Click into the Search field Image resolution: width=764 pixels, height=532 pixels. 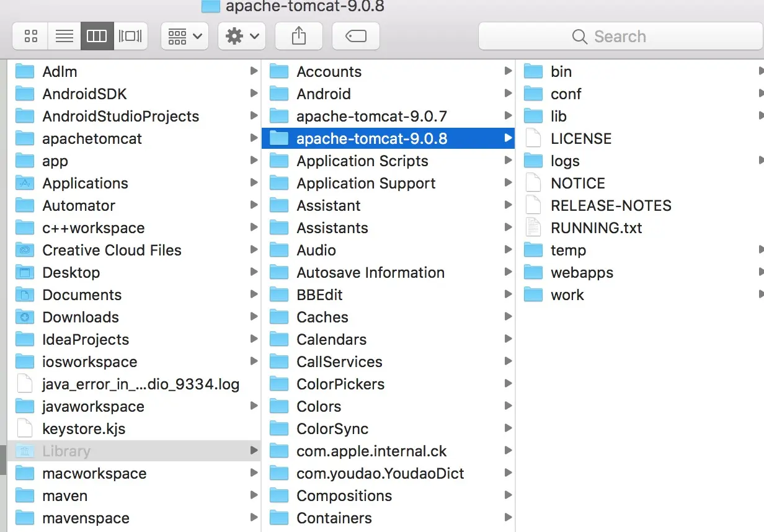coord(621,37)
